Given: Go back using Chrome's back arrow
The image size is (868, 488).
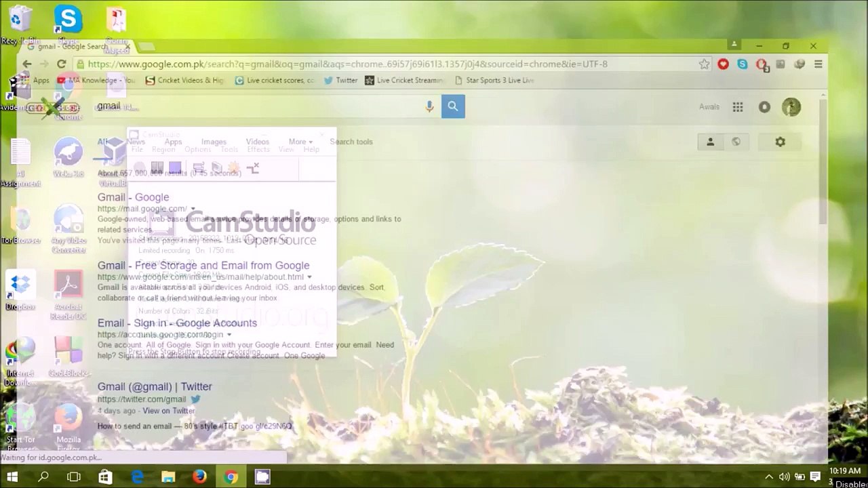Looking at the screenshot, I should click(27, 64).
